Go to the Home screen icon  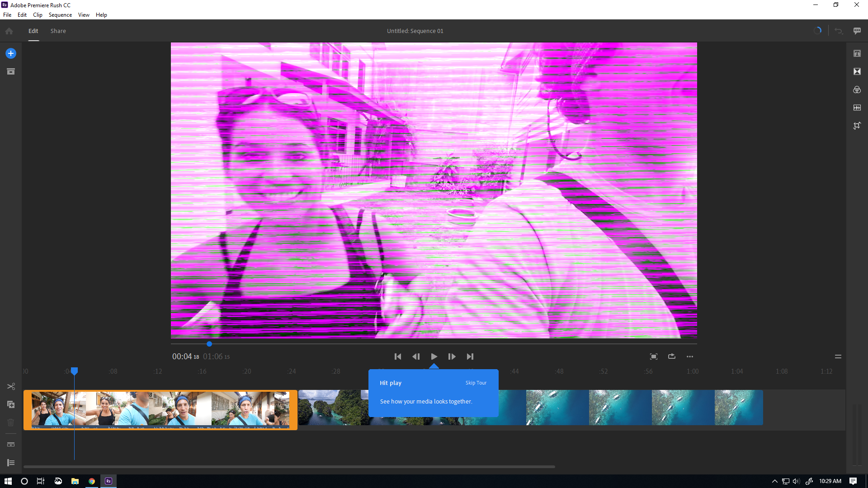click(9, 31)
